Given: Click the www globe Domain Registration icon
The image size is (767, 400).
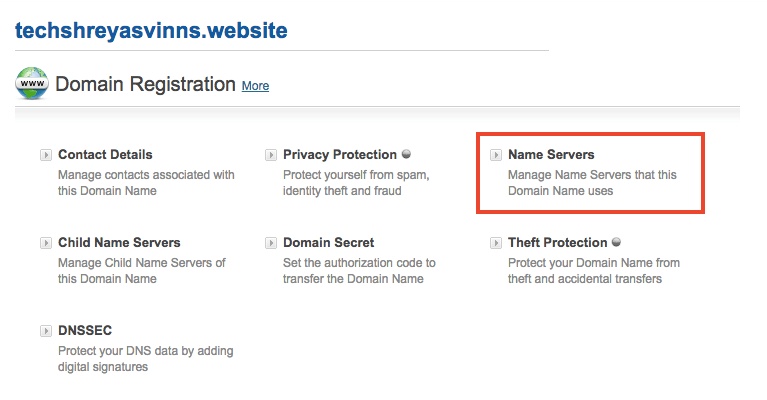Looking at the screenshot, I should pos(32,83).
